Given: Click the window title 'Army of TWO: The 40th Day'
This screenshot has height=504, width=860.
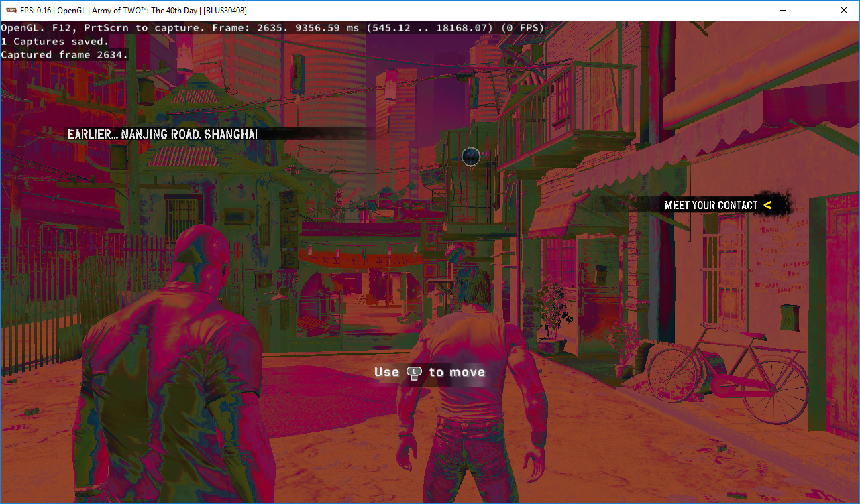Looking at the screenshot, I should point(144,10).
